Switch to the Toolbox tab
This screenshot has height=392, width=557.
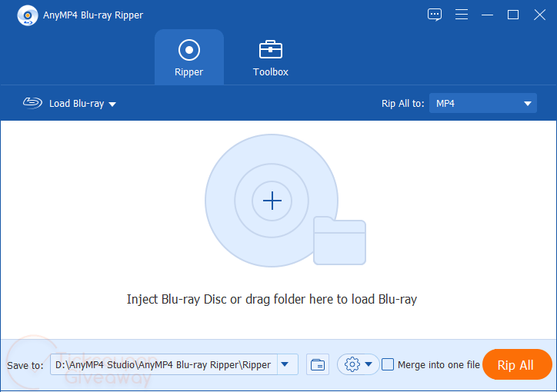[x=271, y=58]
